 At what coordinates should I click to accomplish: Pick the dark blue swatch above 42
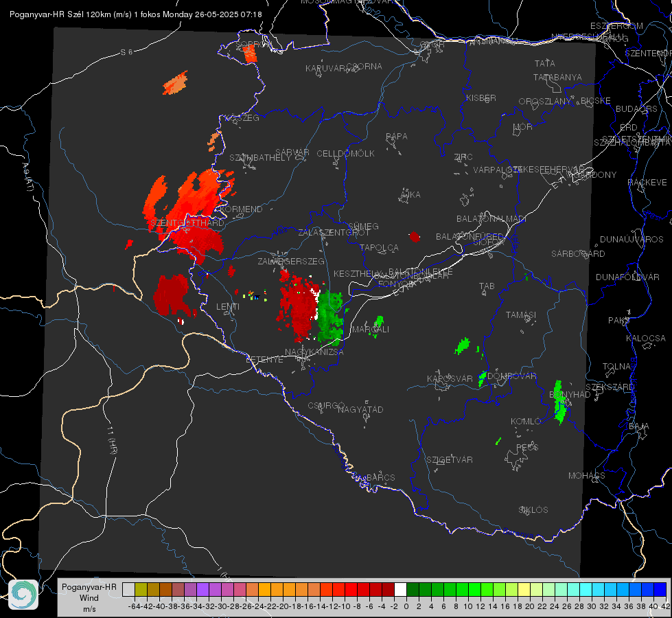click(x=660, y=590)
